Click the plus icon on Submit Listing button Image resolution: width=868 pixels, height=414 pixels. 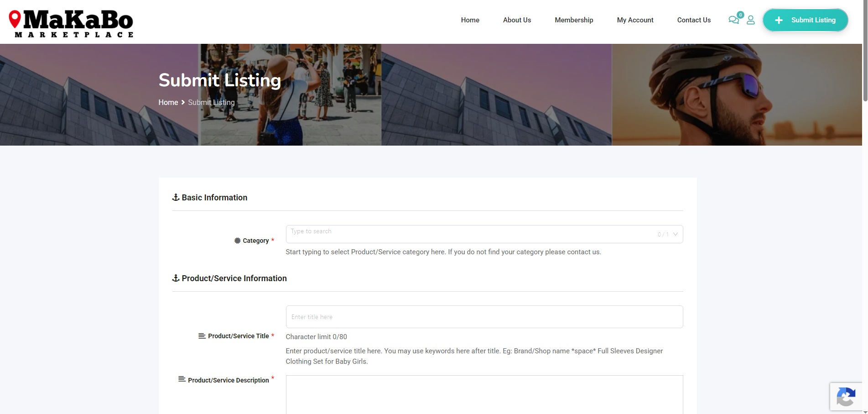[779, 20]
